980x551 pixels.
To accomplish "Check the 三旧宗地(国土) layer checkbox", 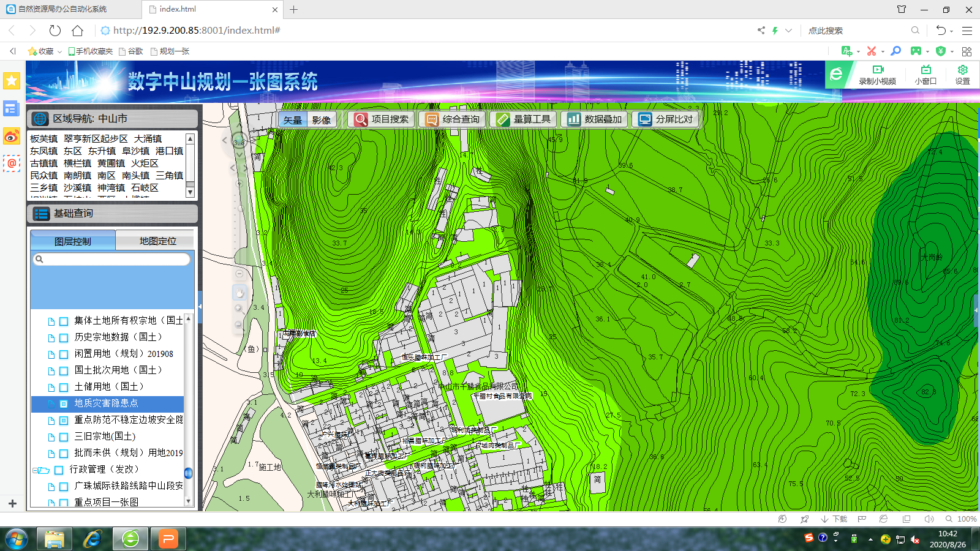I will pos(64,437).
